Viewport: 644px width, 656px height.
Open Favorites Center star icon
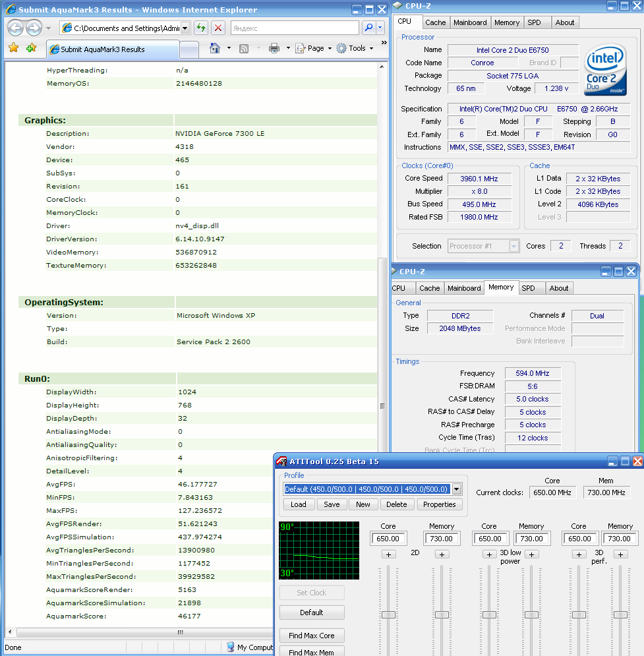[x=14, y=48]
